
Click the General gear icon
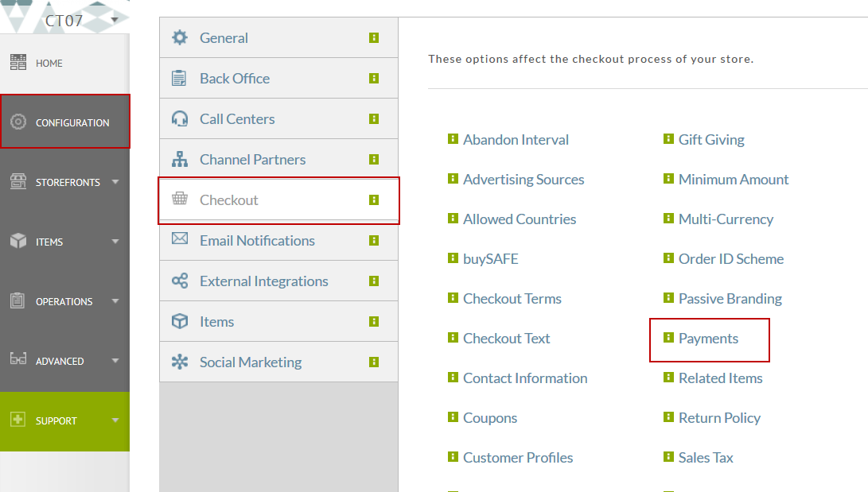[179, 37]
